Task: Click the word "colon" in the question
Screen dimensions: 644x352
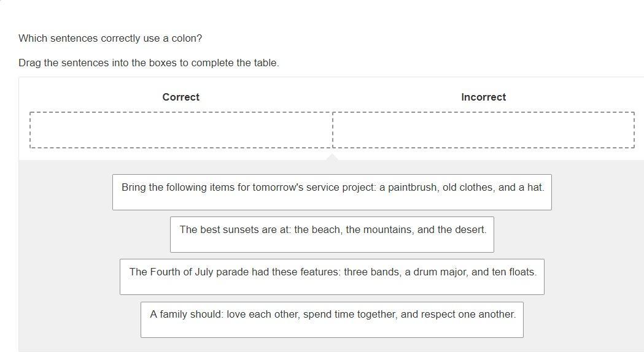Action: (185, 38)
